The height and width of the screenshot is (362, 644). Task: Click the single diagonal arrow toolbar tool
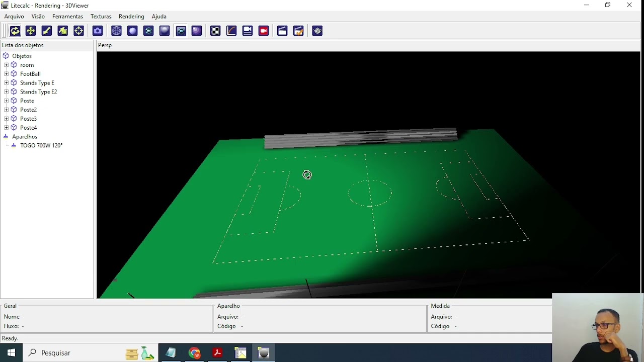[x=47, y=31]
